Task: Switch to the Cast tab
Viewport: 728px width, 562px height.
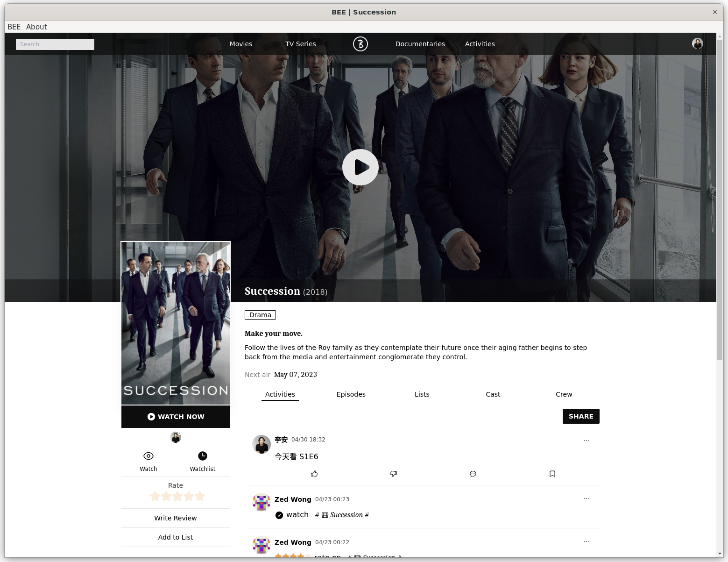Action: tap(493, 394)
